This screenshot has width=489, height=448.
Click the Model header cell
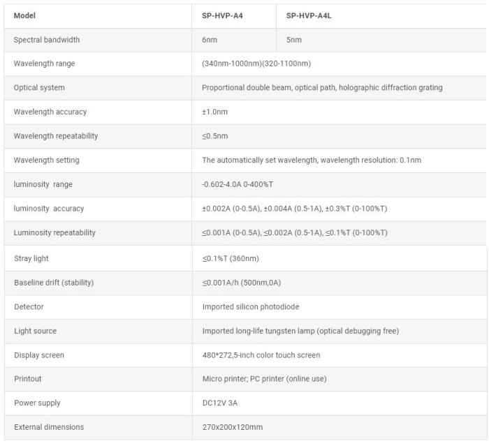[24, 15]
